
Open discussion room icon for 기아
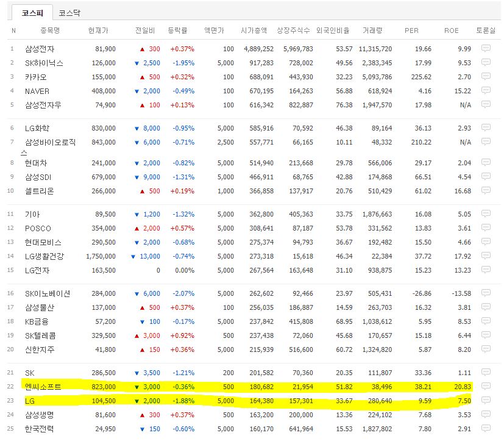(x=486, y=213)
